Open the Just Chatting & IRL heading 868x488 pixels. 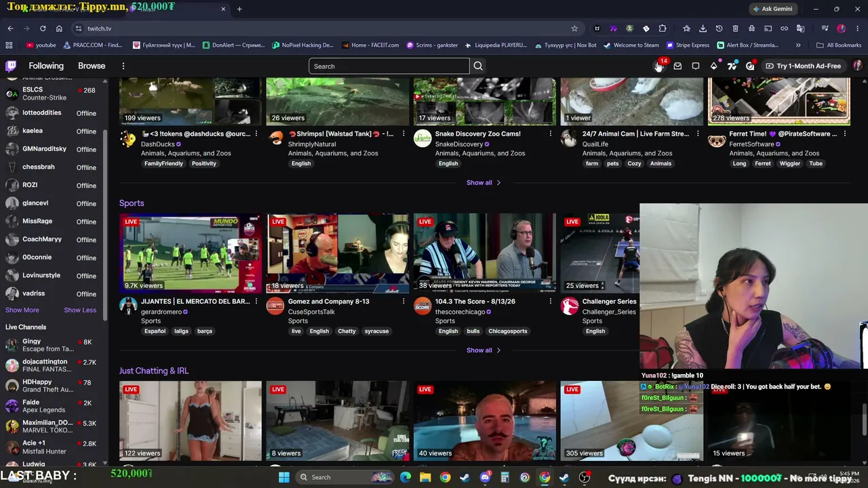click(154, 371)
